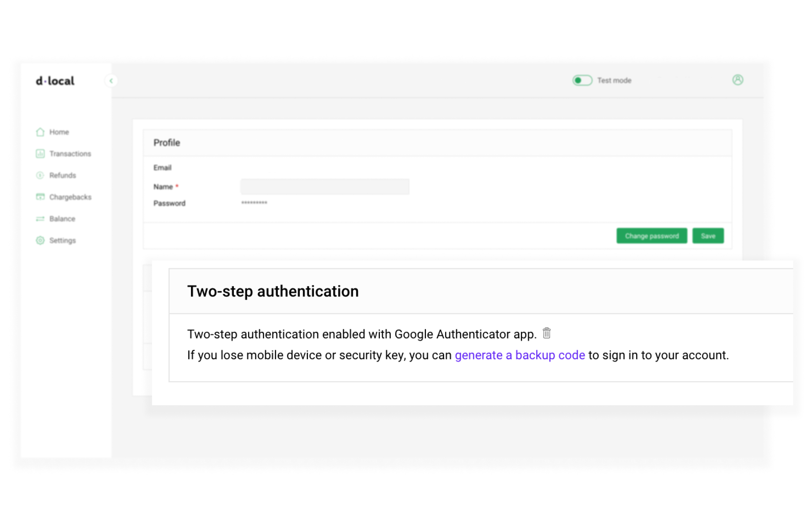Click the Transactions chart icon
This screenshot has height=521, width=812.
tap(40, 153)
